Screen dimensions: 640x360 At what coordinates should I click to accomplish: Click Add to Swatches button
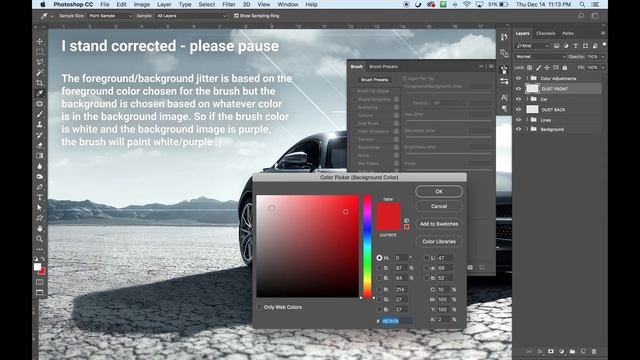[439, 224]
